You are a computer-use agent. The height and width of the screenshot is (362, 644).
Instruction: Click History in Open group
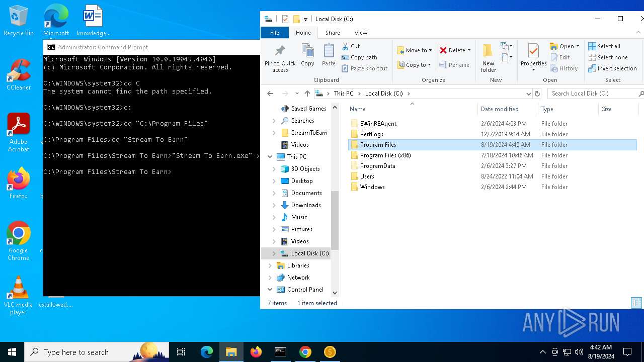(563, 68)
